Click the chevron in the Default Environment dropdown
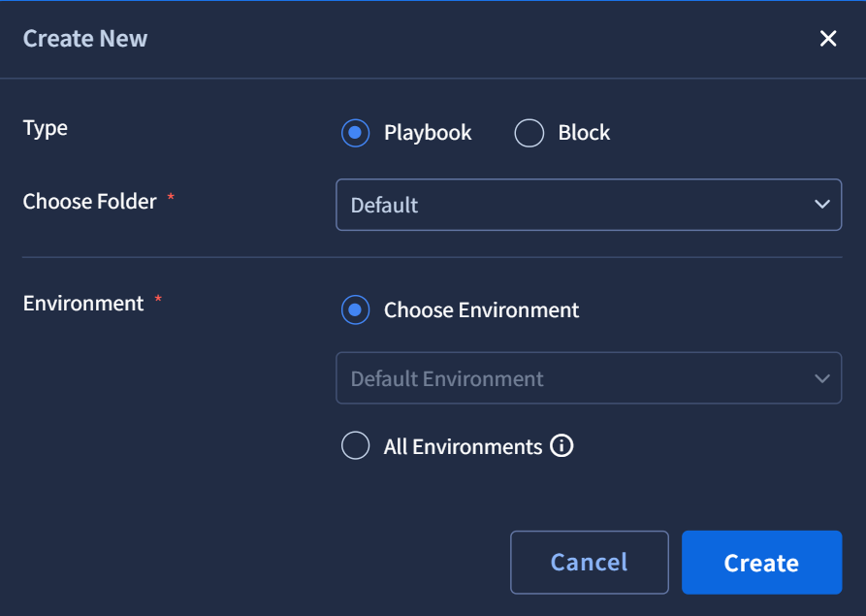 (821, 378)
